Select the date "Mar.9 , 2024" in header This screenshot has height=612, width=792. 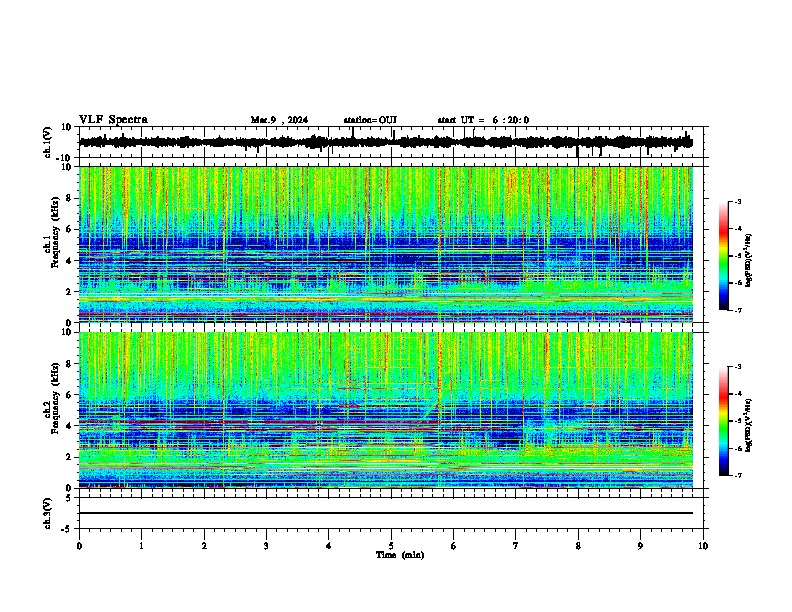click(279, 120)
